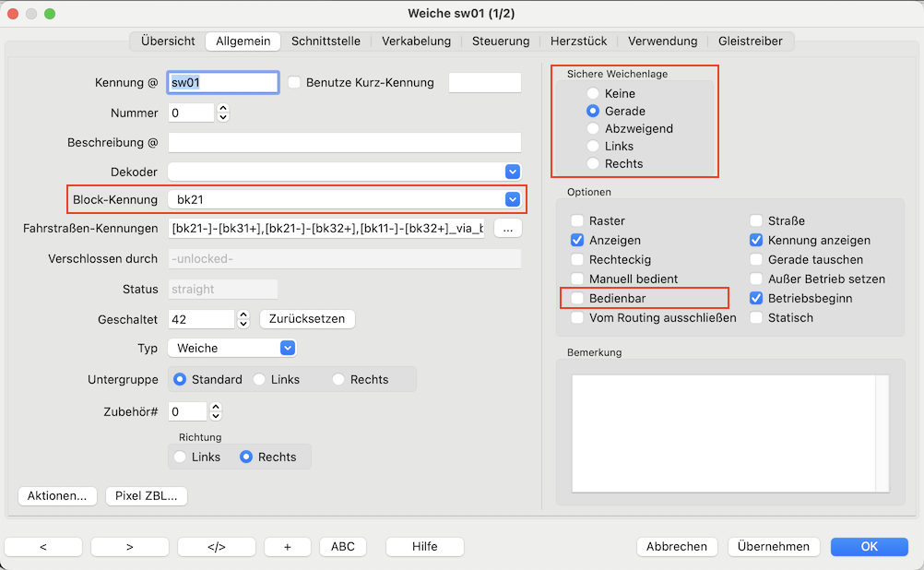Click the ABC button
The image size is (924, 570).
(x=342, y=546)
